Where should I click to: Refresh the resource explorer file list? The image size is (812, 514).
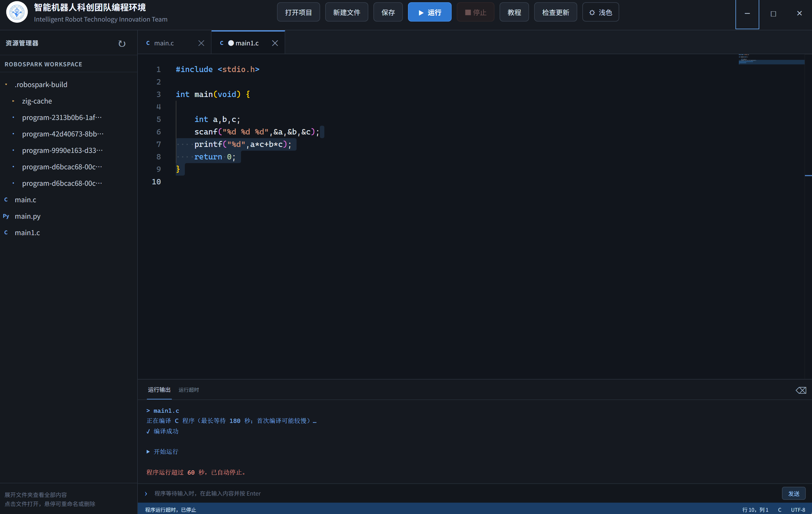pyautogui.click(x=122, y=43)
